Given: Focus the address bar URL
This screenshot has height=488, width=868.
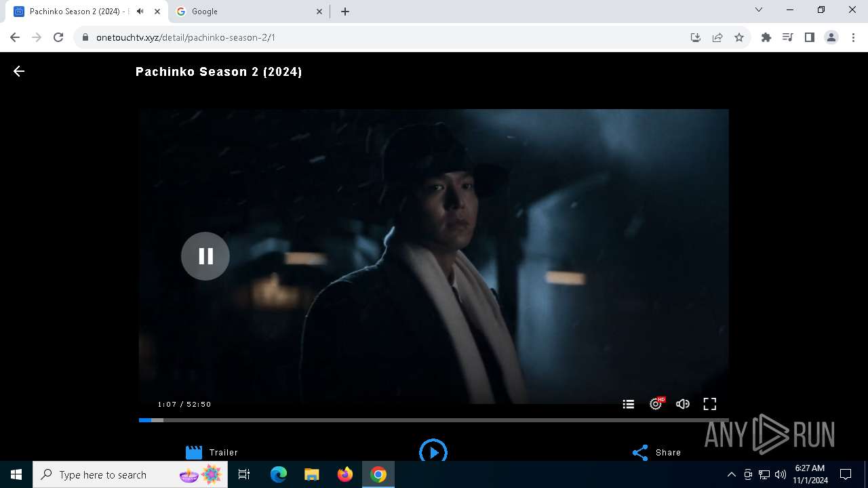Looking at the screenshot, I should point(186,37).
